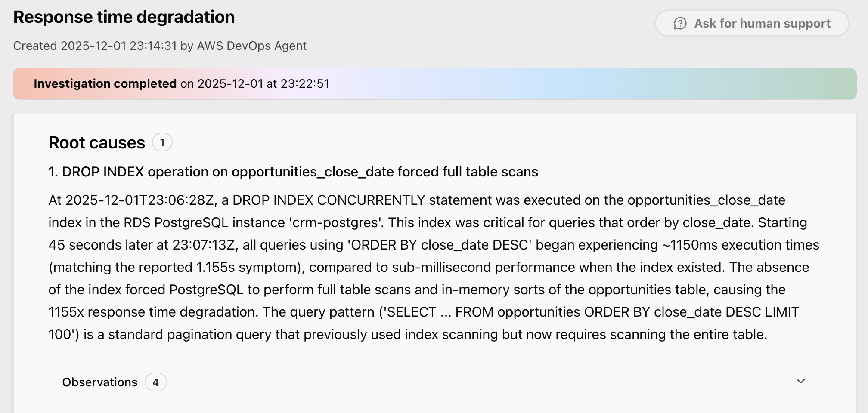868x413 pixels.
Task: Click the Response time degradation title
Action: pyautogui.click(x=124, y=17)
